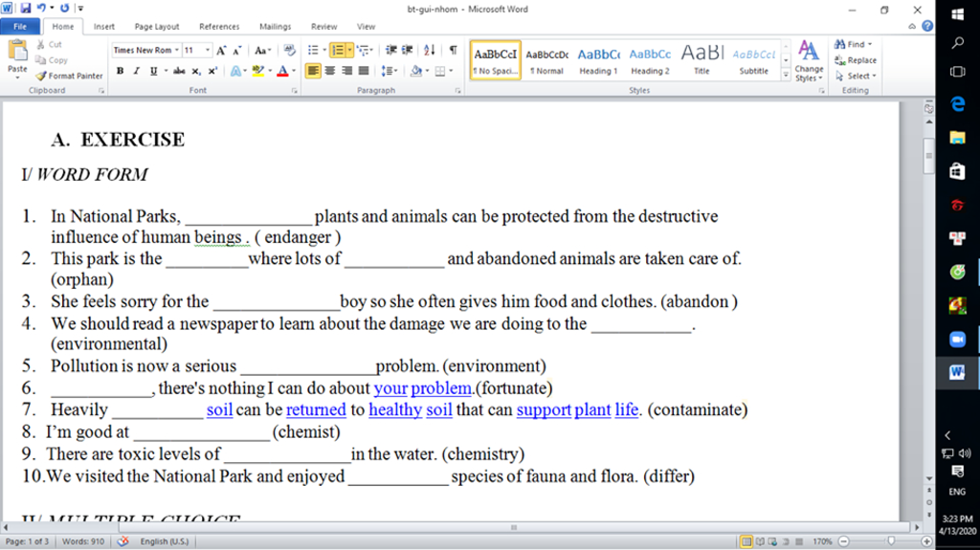The image size is (980, 550).
Task: Click the English (U.S.) language indicator
Action: (165, 541)
